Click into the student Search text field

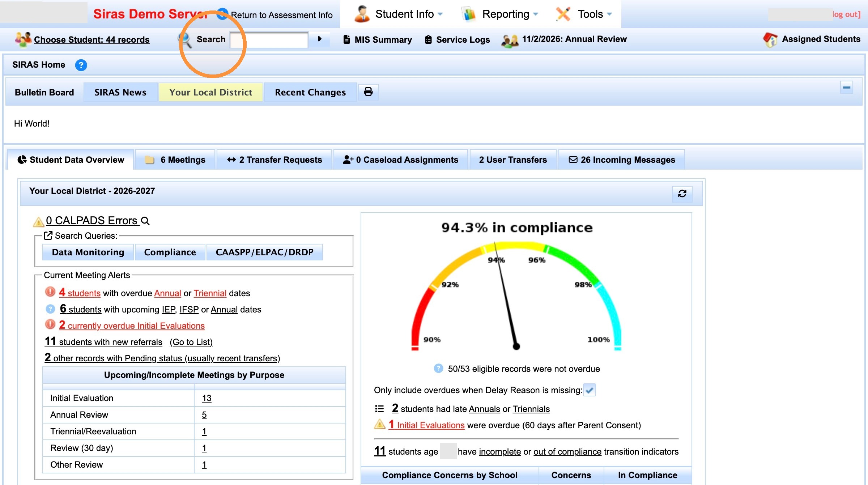tap(269, 39)
